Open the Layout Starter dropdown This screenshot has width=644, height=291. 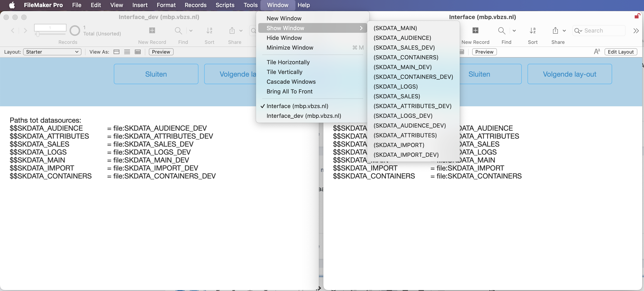(x=52, y=52)
